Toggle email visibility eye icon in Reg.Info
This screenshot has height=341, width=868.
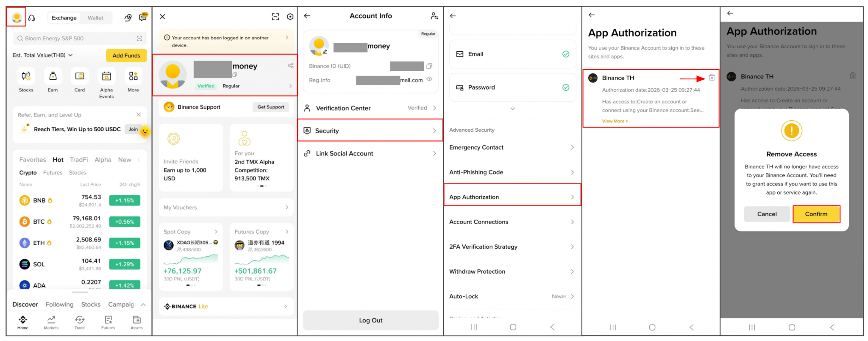point(429,79)
